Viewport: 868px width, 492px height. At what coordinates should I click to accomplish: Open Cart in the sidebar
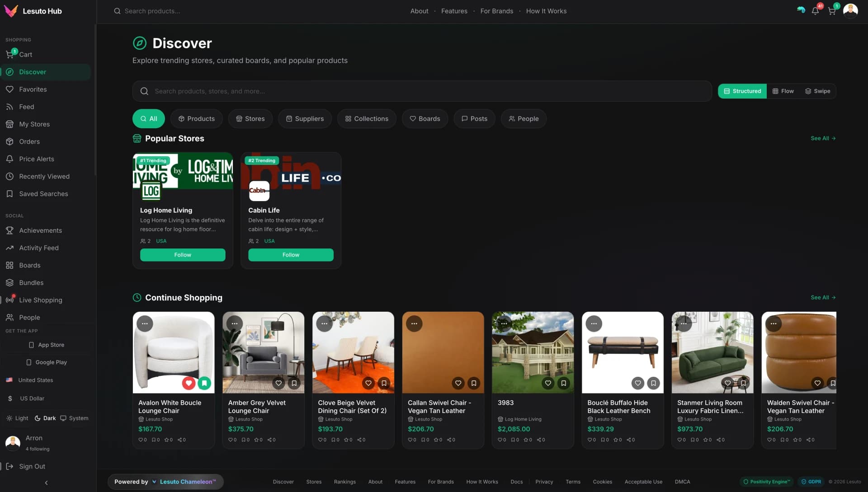(45, 54)
